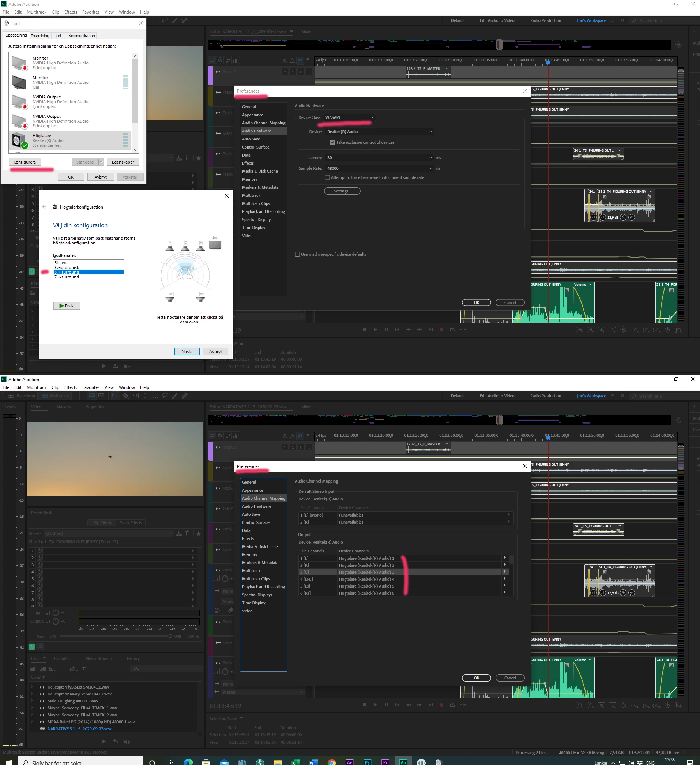Viewport: 700px width, 765px height.
Task: Show the Spectral Pitch Display
Action: pos(101,395)
